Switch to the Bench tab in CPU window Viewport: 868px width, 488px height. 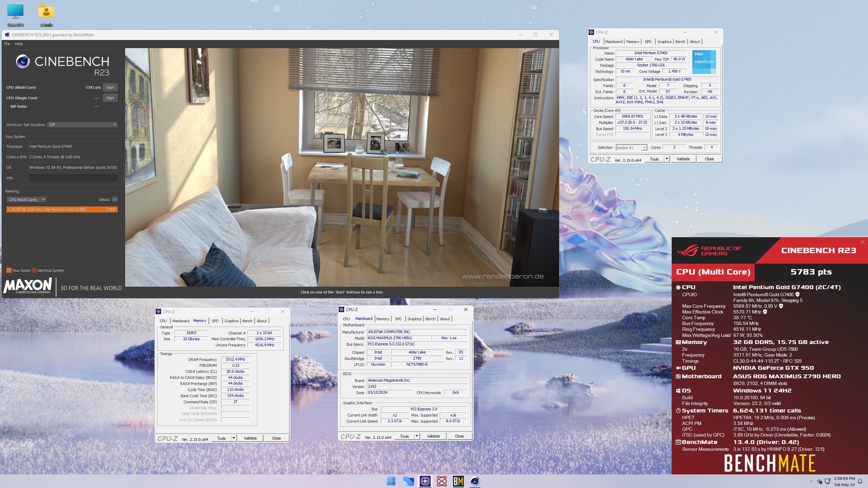pyautogui.click(x=680, y=42)
